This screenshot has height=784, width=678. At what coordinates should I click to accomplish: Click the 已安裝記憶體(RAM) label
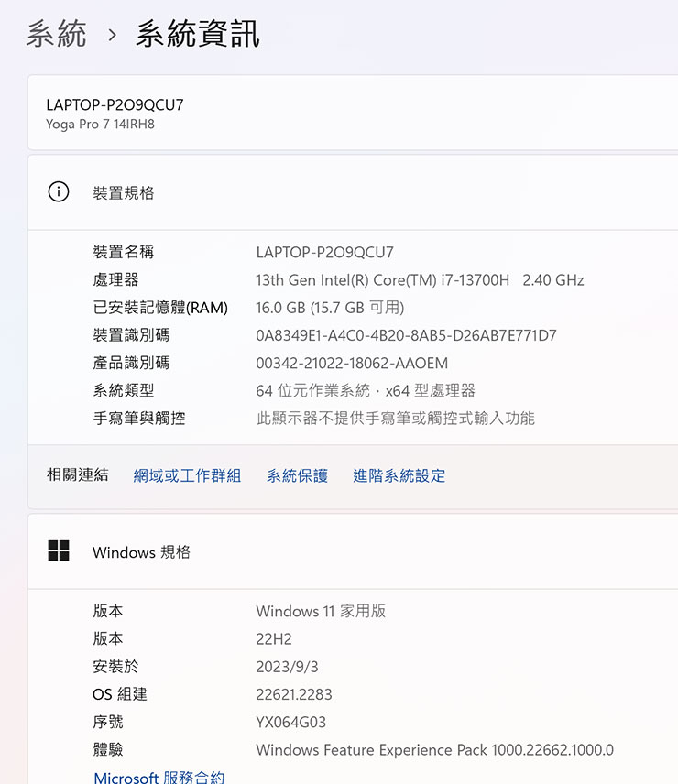click(160, 308)
